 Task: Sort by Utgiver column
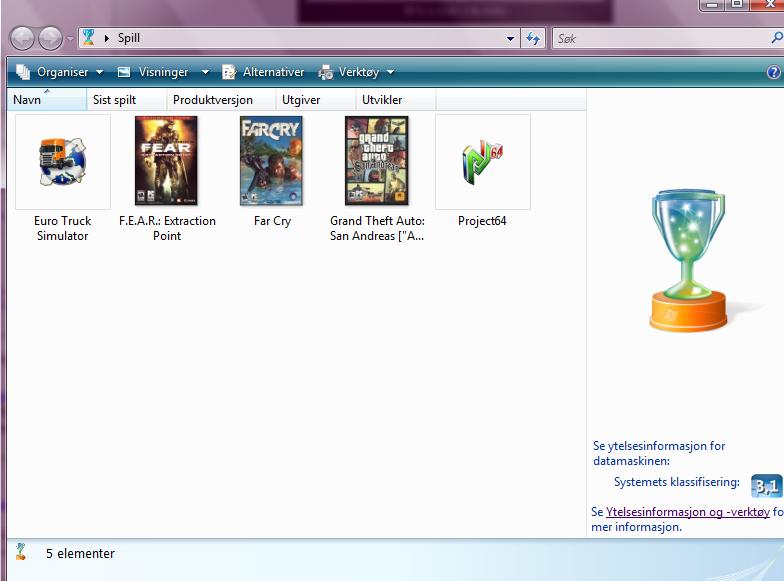click(x=316, y=100)
